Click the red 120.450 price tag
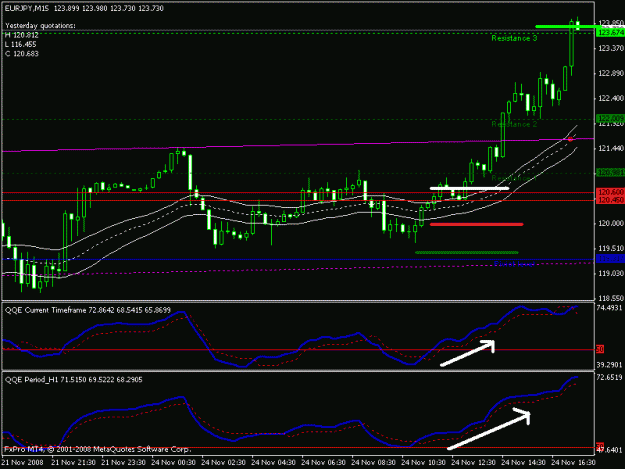This screenshot has height=469, width=625. point(610,200)
